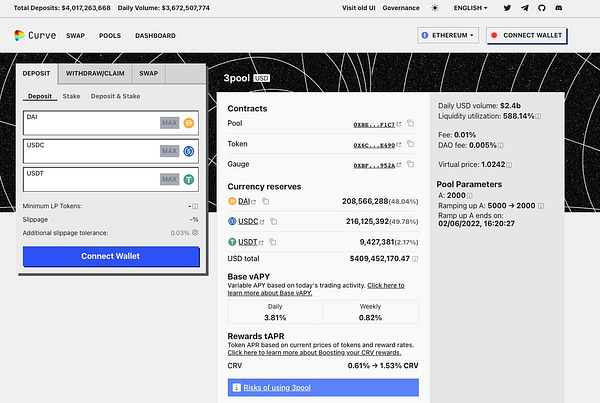
Task: Open learn more about Base vAPY link
Action: click(x=316, y=289)
